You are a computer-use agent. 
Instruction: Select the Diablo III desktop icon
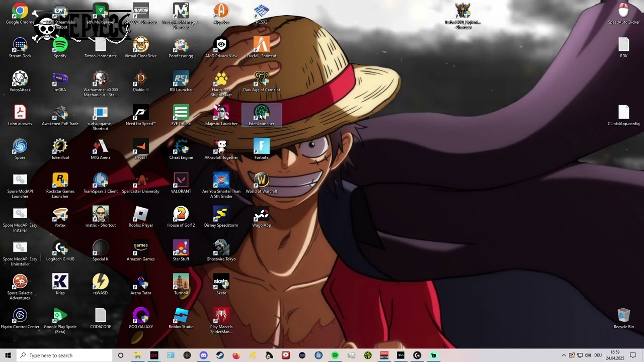click(x=141, y=81)
